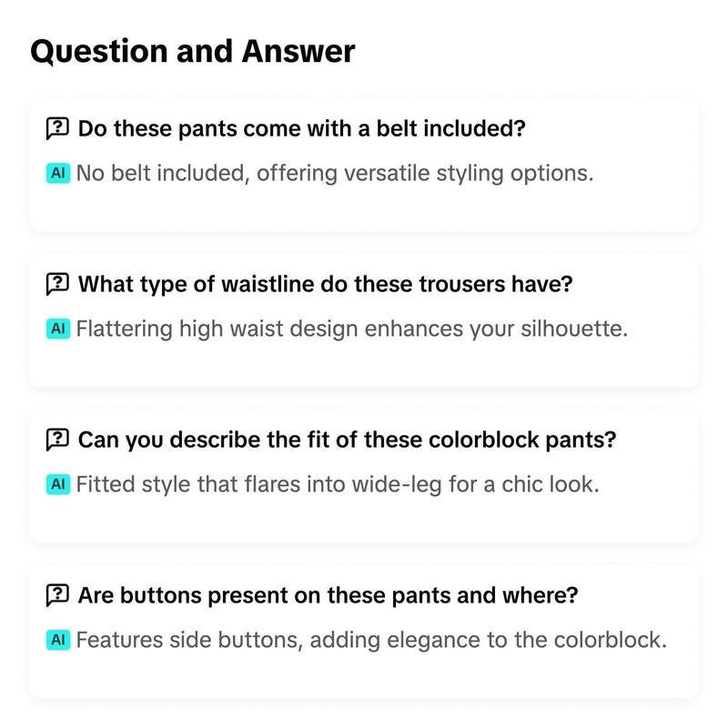Click the empty area of the waistline card
This screenshot has width=728, height=728.
click(x=364, y=365)
